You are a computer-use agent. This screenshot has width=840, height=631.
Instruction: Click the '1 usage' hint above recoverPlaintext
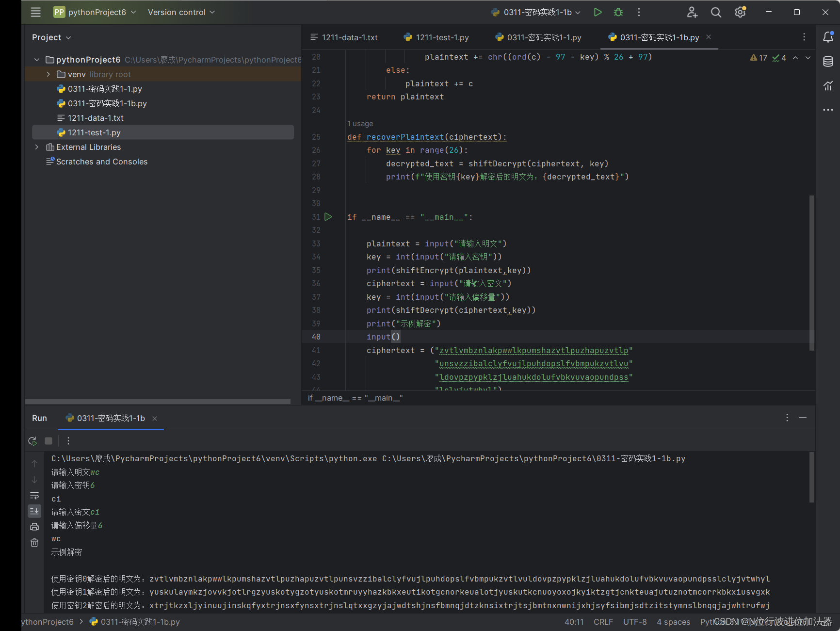360,124
